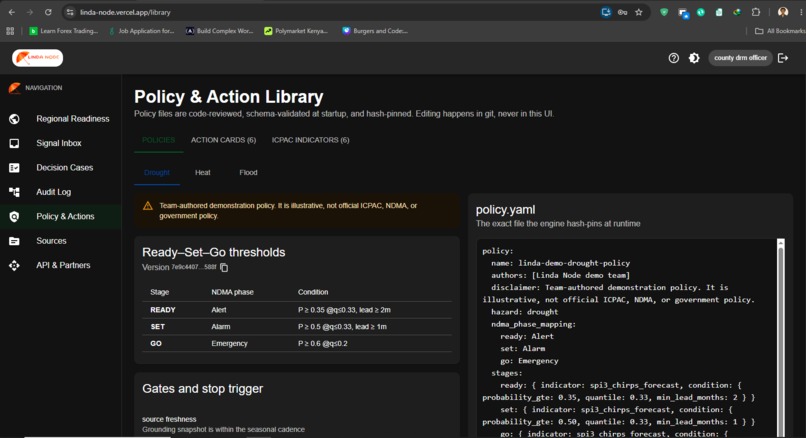The width and height of the screenshot is (806, 438).
Task: Click the Emergency NDMA phase cell
Action: 229,343
